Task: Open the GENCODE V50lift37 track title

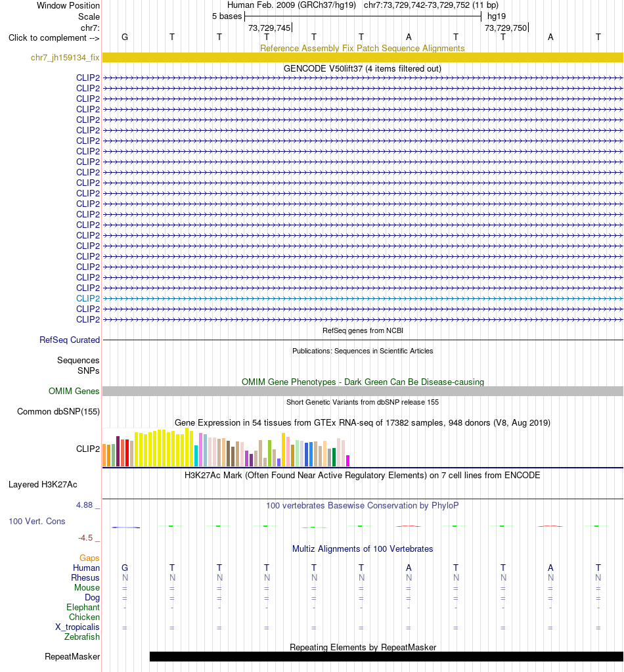Action: [x=363, y=68]
